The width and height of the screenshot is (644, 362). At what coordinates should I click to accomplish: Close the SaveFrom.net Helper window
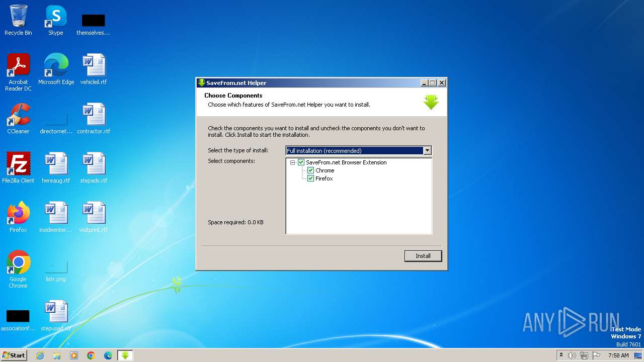442,83
